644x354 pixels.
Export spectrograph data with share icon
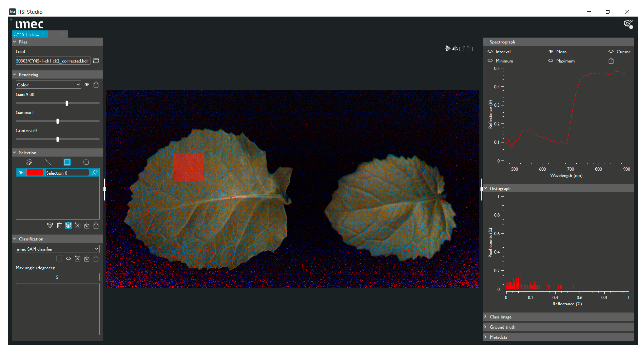tap(611, 61)
